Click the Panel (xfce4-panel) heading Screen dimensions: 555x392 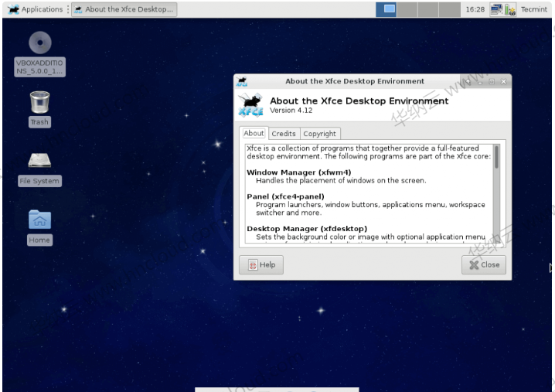pyautogui.click(x=285, y=196)
